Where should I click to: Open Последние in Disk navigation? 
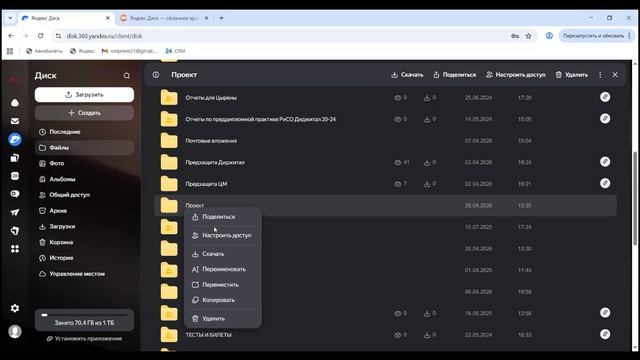pos(84,132)
